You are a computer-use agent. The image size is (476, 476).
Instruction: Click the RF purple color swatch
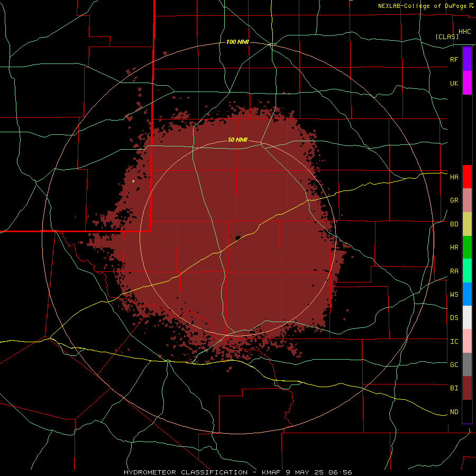pos(467,59)
